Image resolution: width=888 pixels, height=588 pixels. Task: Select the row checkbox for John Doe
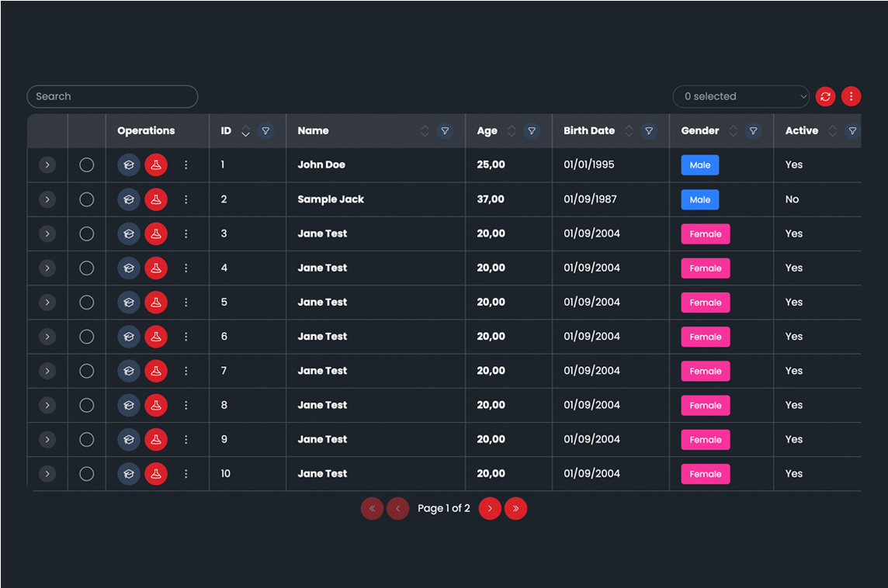coord(87,164)
